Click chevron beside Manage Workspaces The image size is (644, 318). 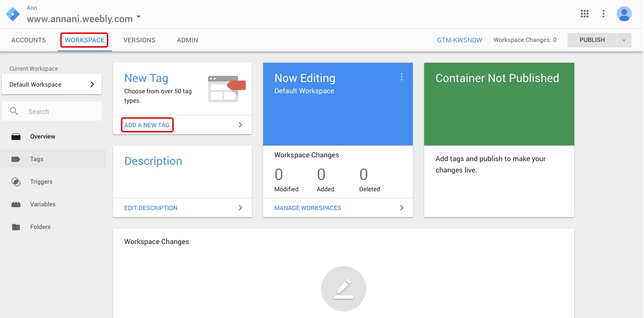(402, 208)
